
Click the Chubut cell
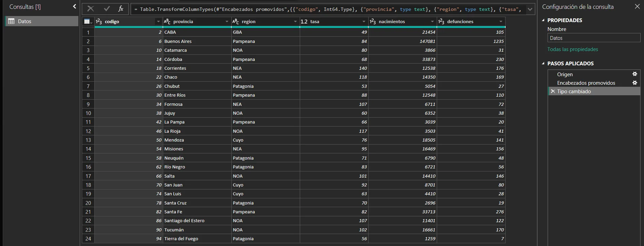197,86
